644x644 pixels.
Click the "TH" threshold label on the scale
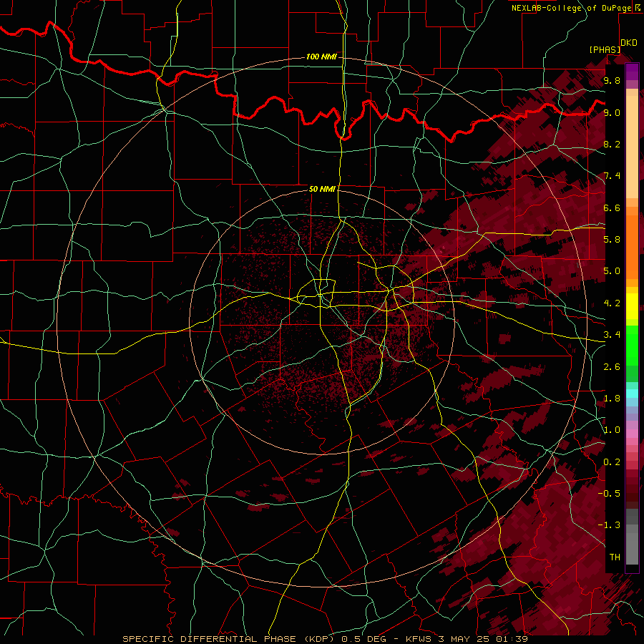pos(615,557)
